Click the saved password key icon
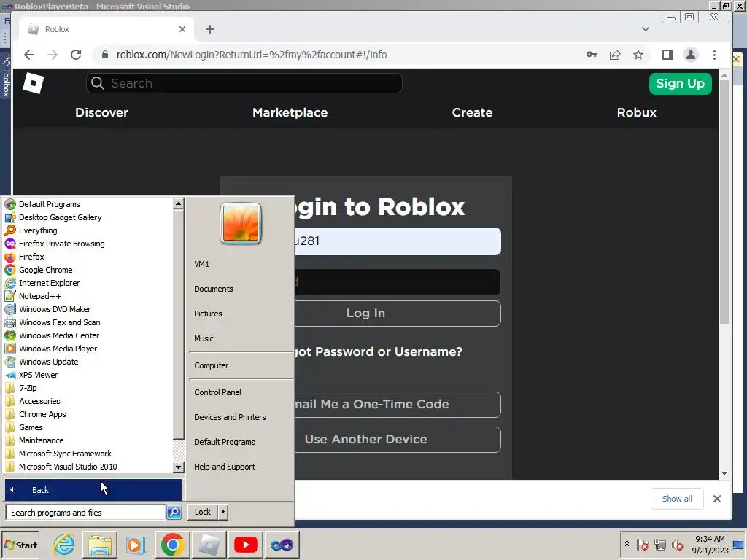Viewport: 747px width, 560px height. tap(591, 55)
